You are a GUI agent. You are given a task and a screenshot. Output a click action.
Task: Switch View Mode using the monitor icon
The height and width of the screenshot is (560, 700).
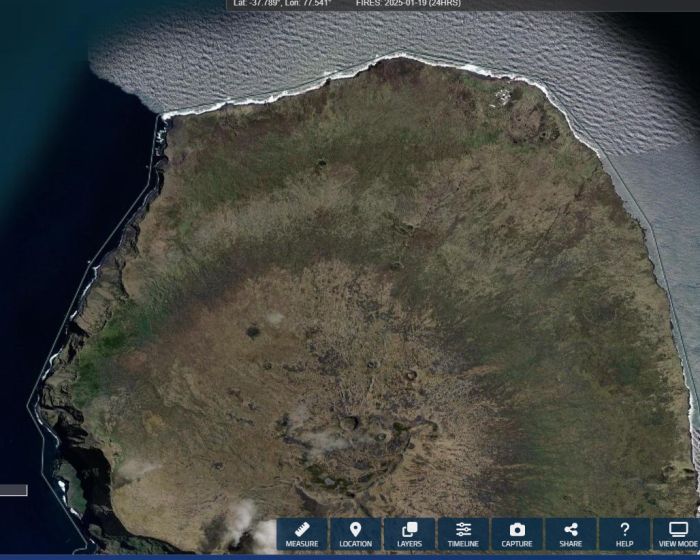click(678, 534)
